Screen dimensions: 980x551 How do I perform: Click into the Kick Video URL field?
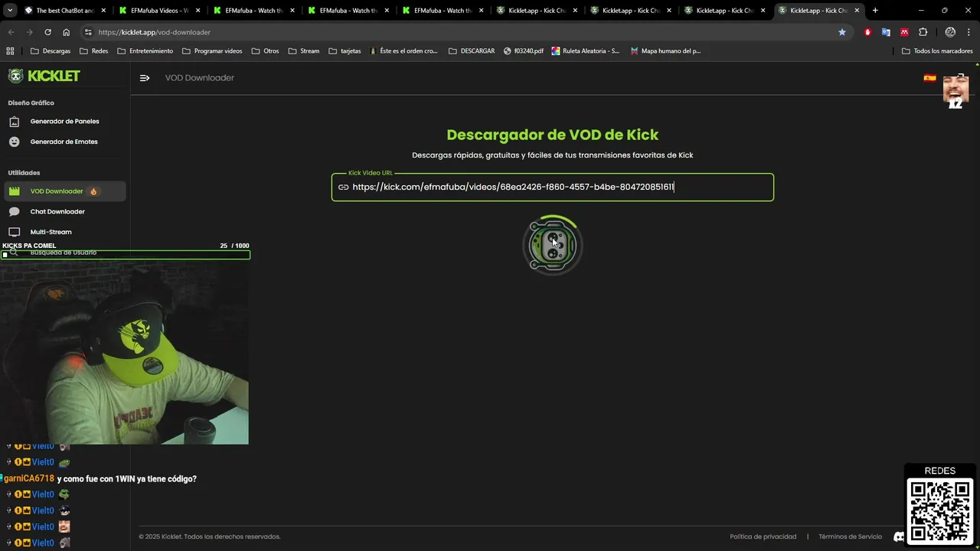click(553, 187)
